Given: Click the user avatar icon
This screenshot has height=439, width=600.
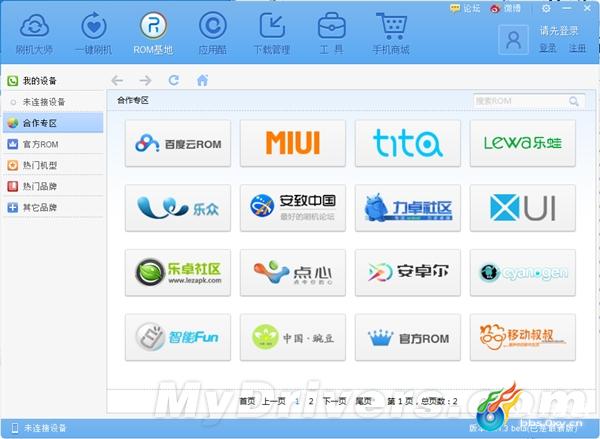Looking at the screenshot, I should pyautogui.click(x=514, y=40).
